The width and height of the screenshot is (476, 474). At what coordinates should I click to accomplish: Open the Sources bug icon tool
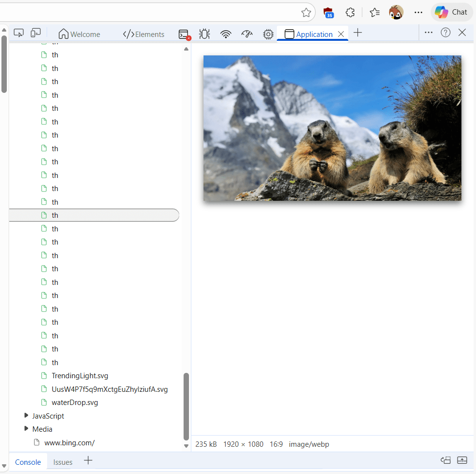point(204,34)
